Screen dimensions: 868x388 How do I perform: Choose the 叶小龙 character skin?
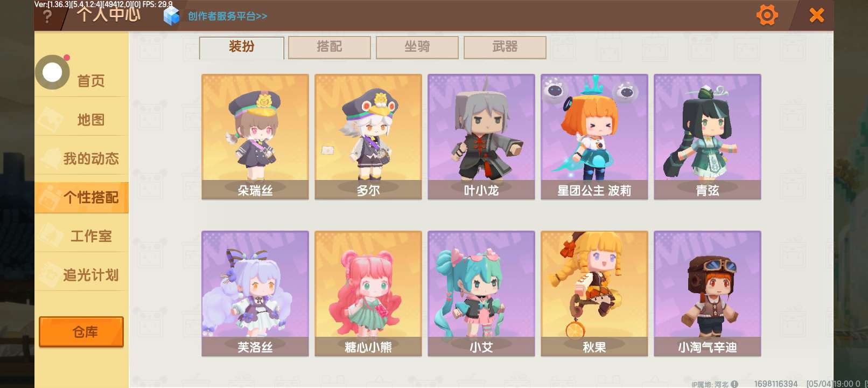[x=481, y=137]
